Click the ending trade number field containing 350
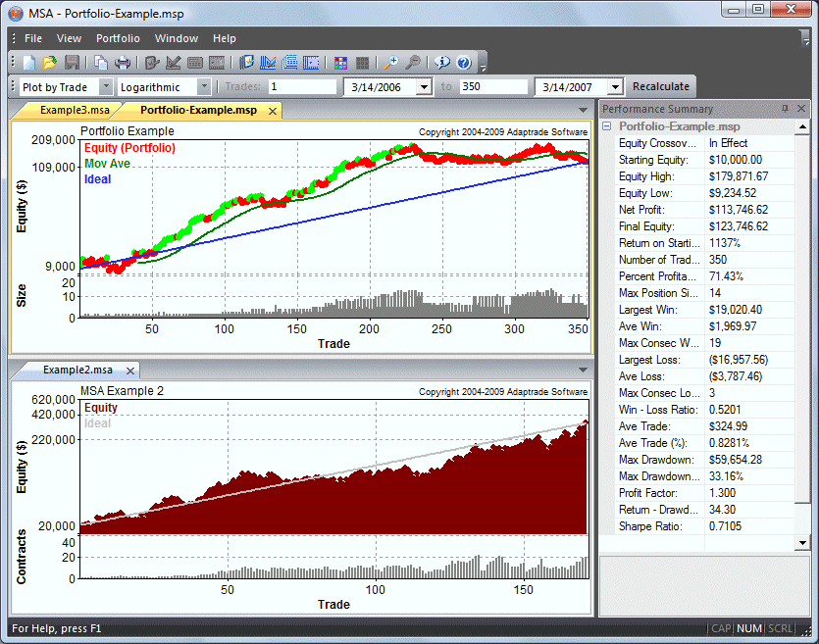The image size is (819, 644). pyautogui.click(x=493, y=86)
